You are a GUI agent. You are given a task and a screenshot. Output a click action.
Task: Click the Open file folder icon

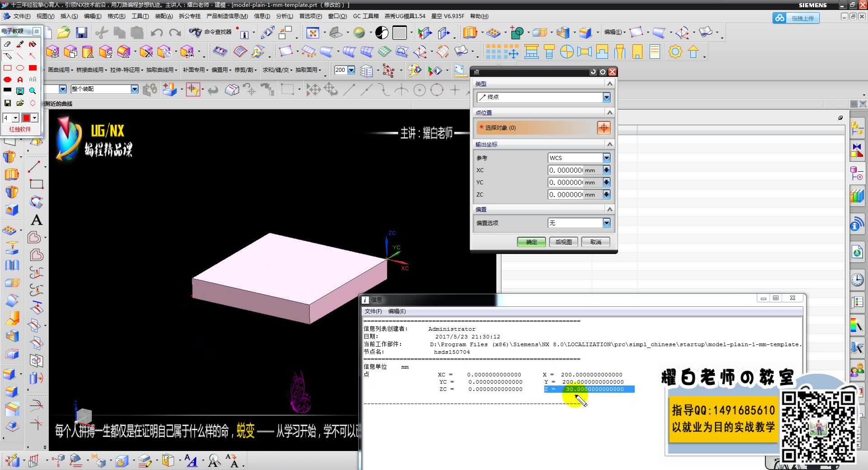coord(64,33)
